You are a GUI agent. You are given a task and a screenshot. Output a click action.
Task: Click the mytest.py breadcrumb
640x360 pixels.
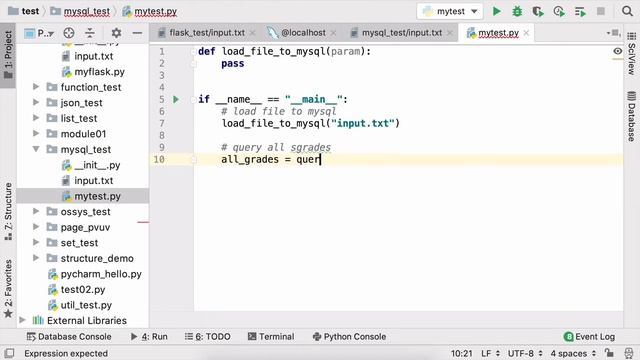click(x=150, y=11)
